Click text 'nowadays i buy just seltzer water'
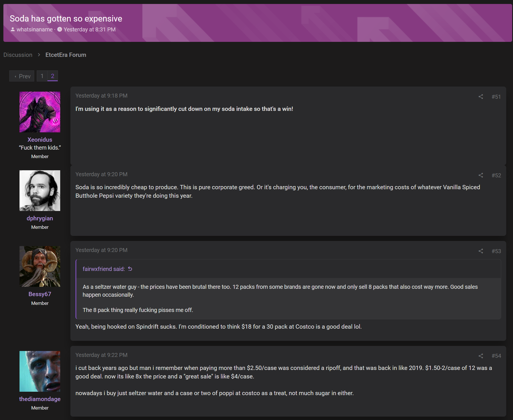The height and width of the screenshot is (420, 513). 215,393
